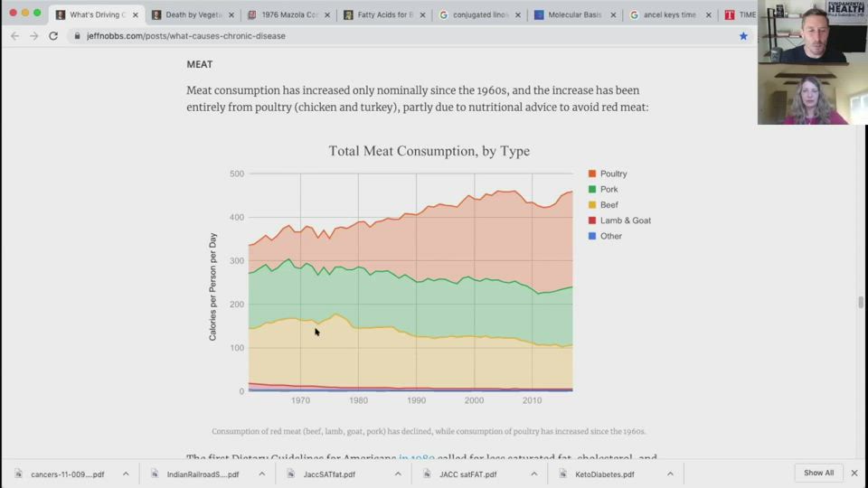Open the 'Molecular Basis' tab
The width and height of the screenshot is (868, 488).
click(x=569, y=14)
